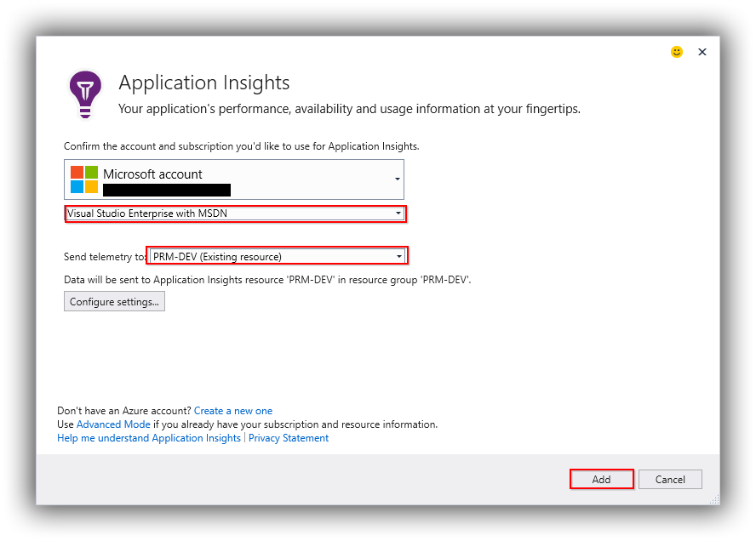Expand the Send telemetry to dropdown

click(278, 256)
